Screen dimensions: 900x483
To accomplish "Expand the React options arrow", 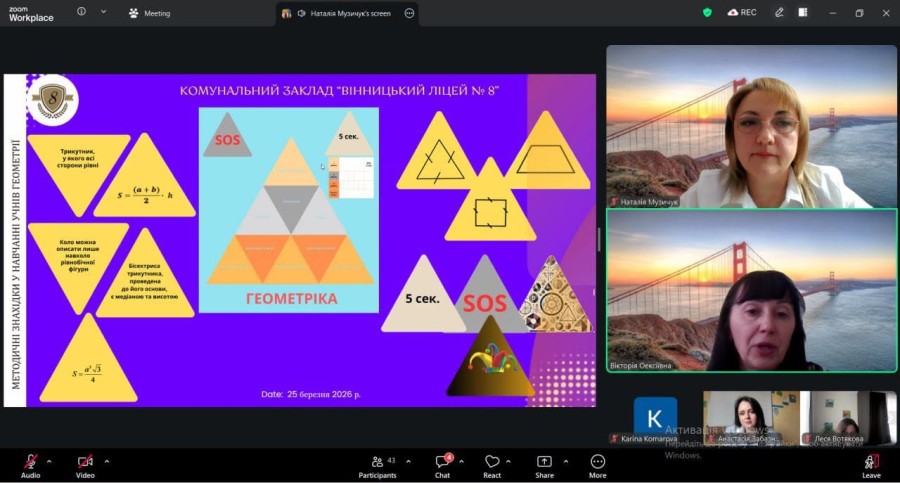I will coord(509,461).
